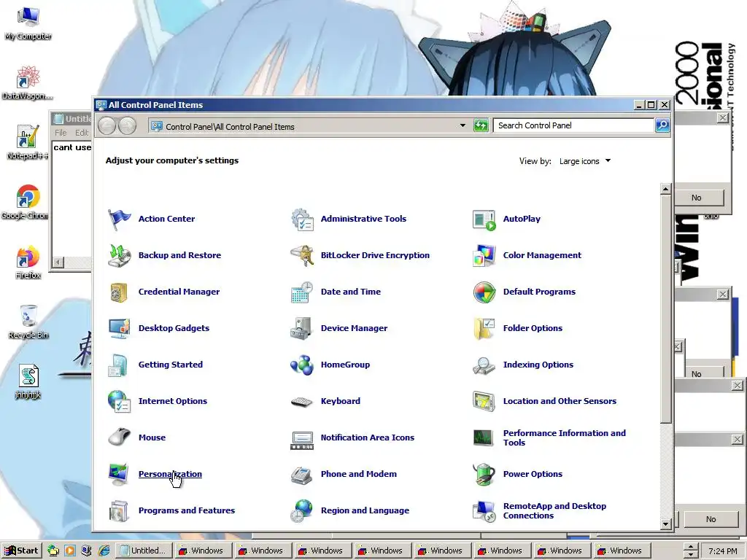Open the Personalization monitor icon
The height and width of the screenshot is (560, 747).
[x=119, y=474]
